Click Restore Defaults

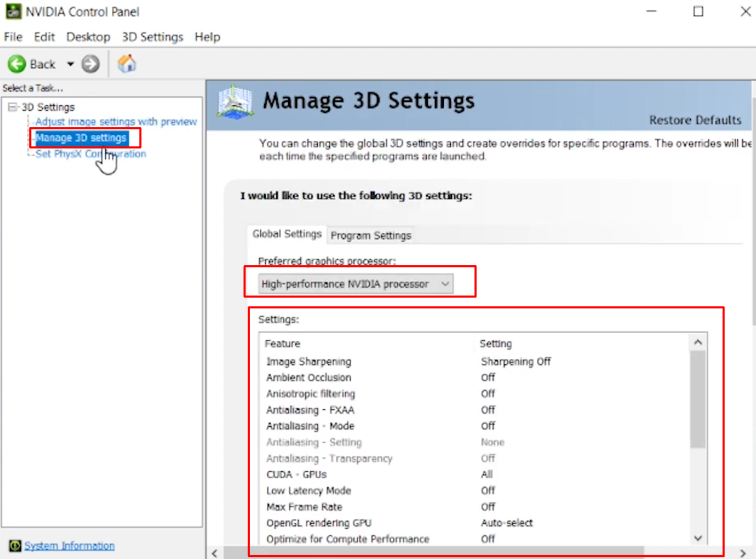695,120
